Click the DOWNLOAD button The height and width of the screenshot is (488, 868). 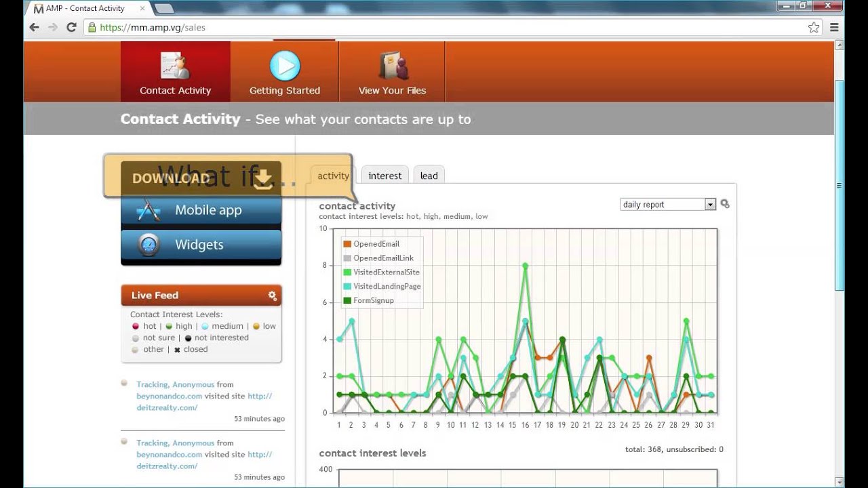201,178
